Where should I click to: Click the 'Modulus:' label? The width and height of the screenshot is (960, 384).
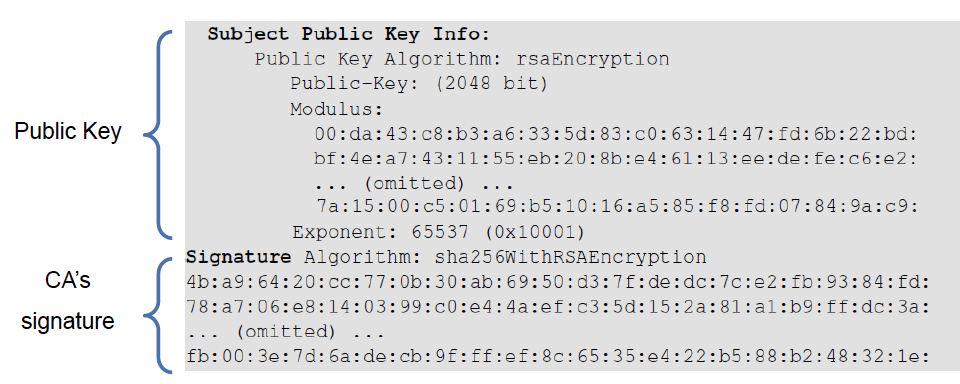point(336,110)
